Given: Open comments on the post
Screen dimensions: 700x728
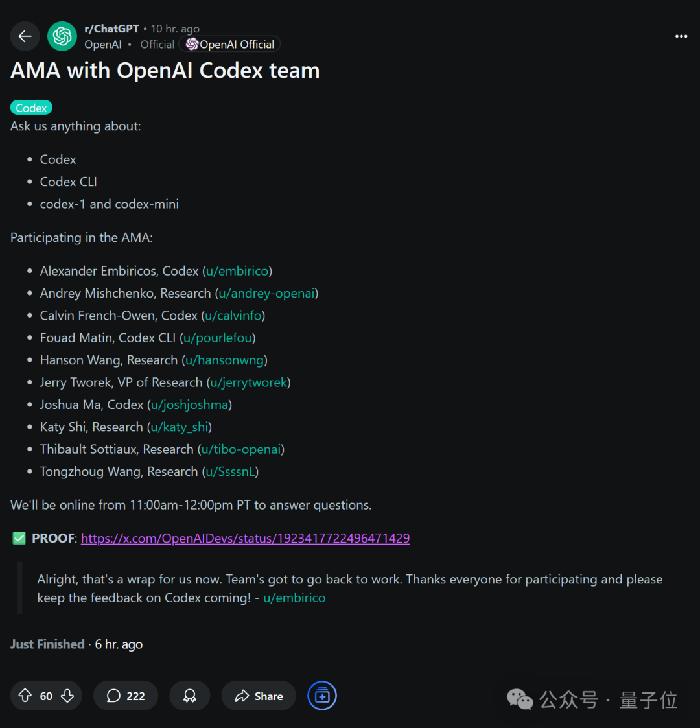Looking at the screenshot, I should 125,696.
